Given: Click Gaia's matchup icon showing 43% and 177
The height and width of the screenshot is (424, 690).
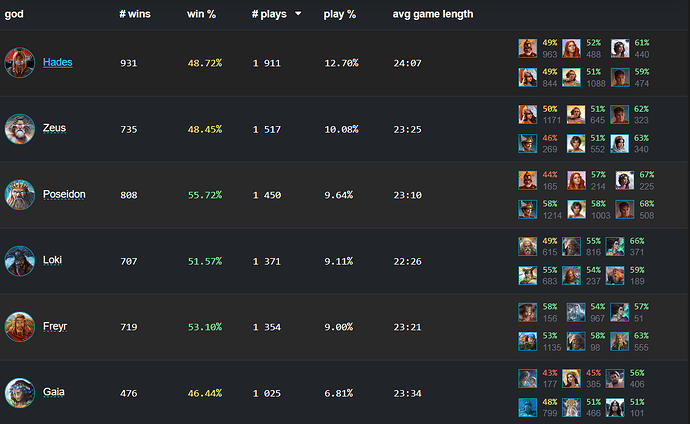Looking at the screenshot, I should click(x=527, y=378).
